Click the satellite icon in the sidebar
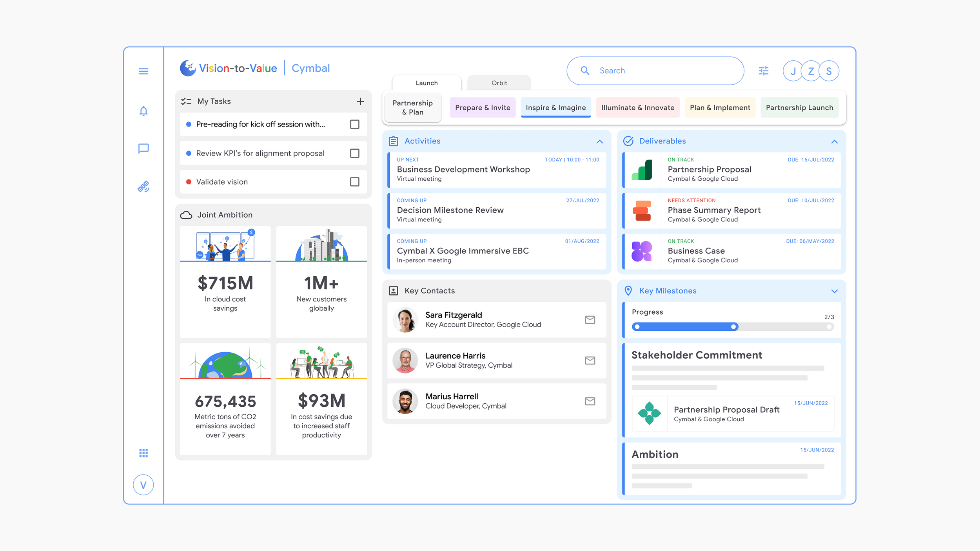This screenshot has height=551, width=980. pyautogui.click(x=143, y=187)
